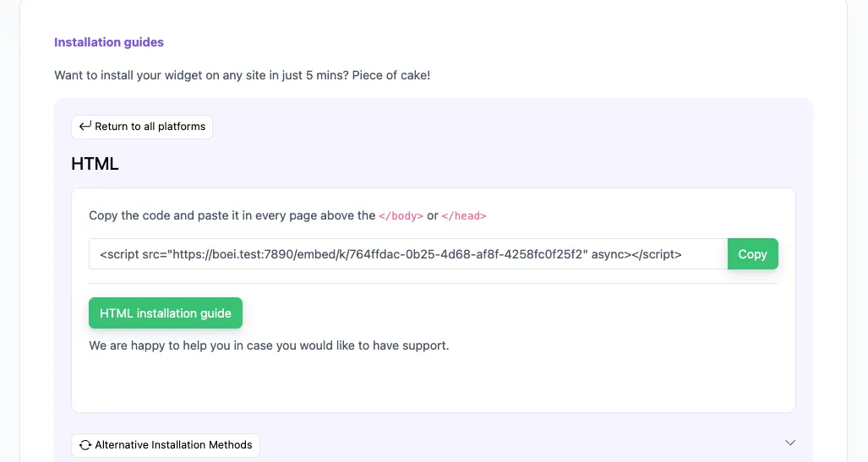Expand the chevron beside Alternative Installation Methods
868x462 pixels.
(x=790, y=443)
